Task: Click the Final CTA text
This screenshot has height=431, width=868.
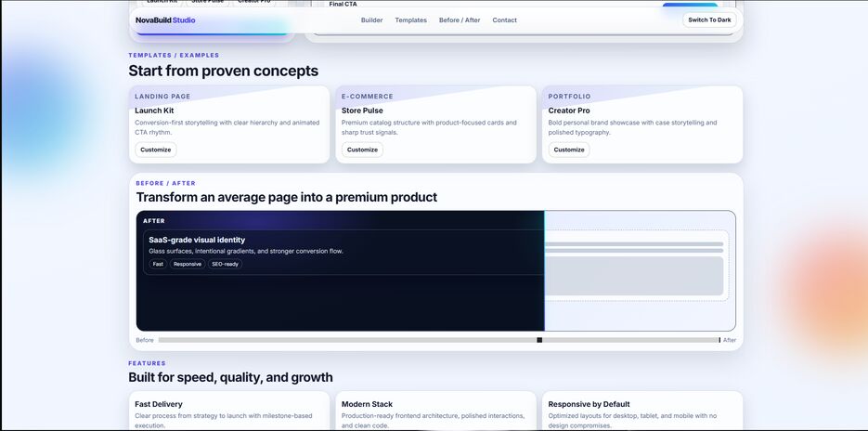Action: [x=343, y=4]
